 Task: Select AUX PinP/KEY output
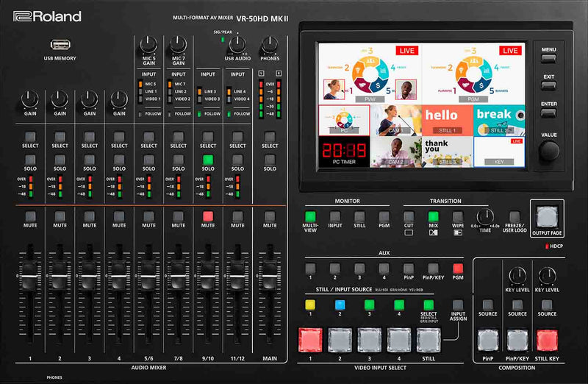pyautogui.click(x=433, y=268)
